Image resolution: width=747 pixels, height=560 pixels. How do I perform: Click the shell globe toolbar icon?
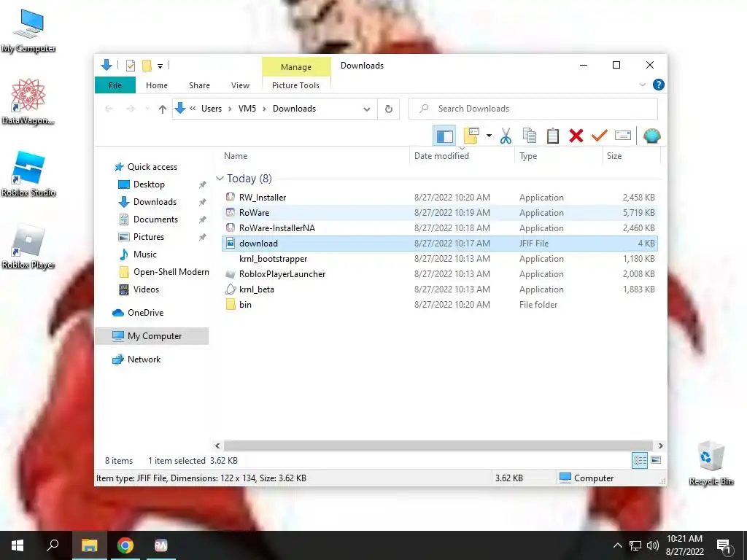pyautogui.click(x=651, y=136)
